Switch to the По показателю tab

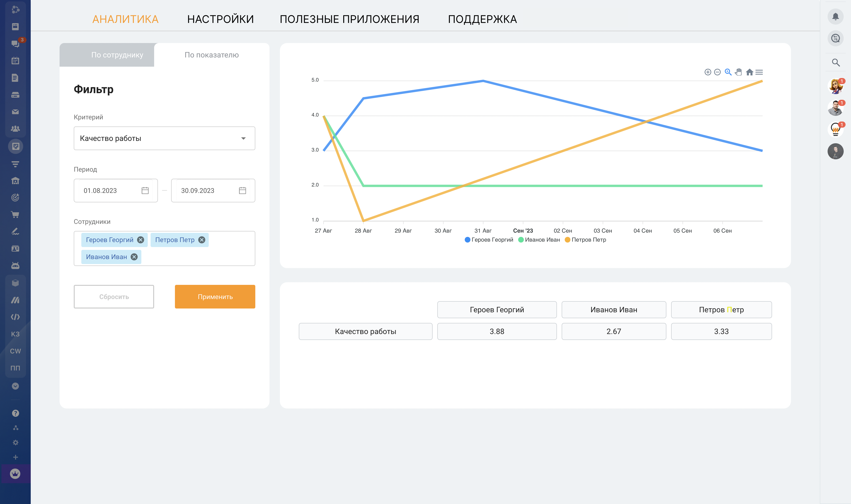click(x=212, y=55)
